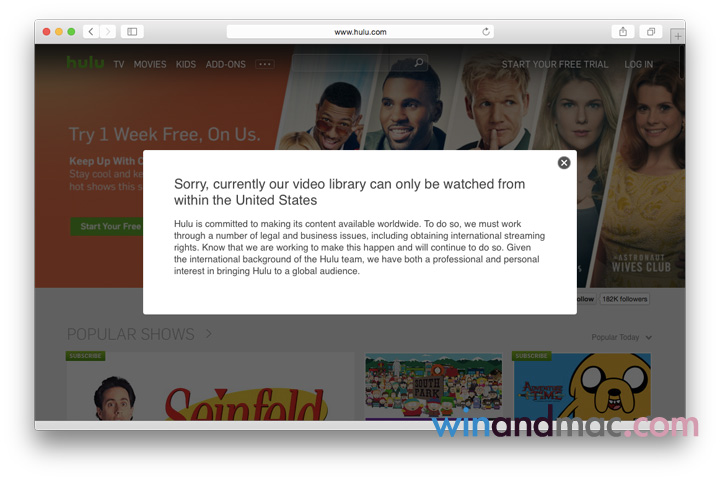Reload the page with the refresh icon
720x480 pixels.
click(x=486, y=32)
